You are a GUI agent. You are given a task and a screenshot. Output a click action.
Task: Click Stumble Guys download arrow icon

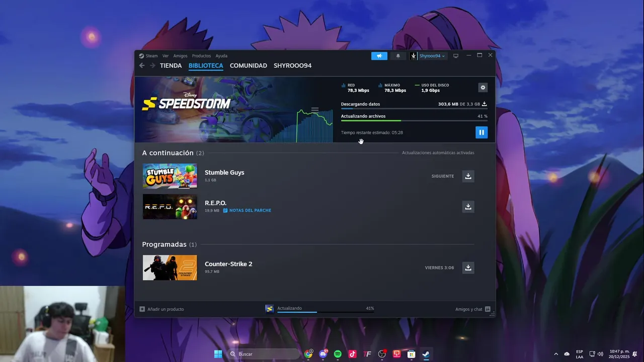click(x=468, y=176)
